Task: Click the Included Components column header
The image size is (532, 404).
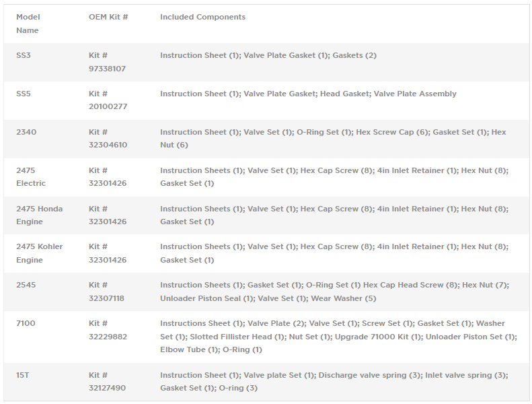Action: [x=202, y=17]
